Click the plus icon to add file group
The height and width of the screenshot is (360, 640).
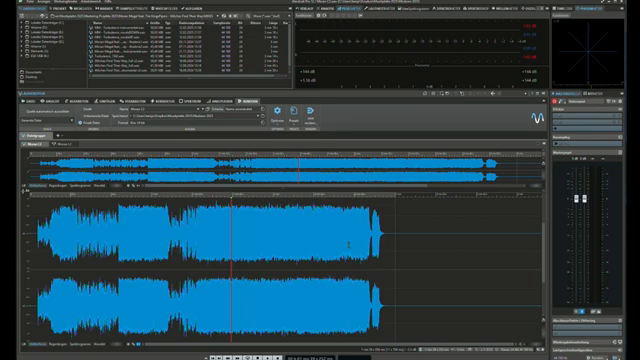58,136
